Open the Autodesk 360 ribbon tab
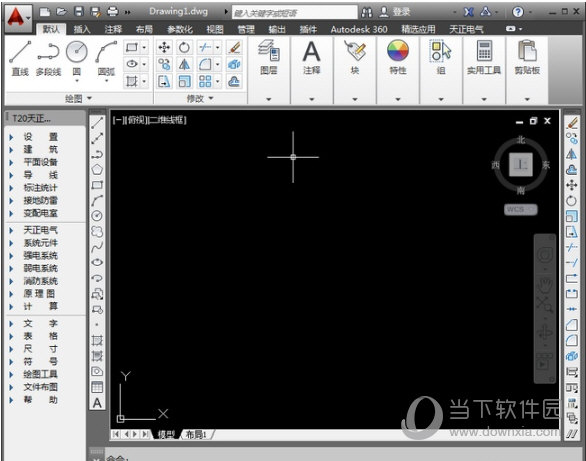Viewport: 586px width, 461px height. 359,29
